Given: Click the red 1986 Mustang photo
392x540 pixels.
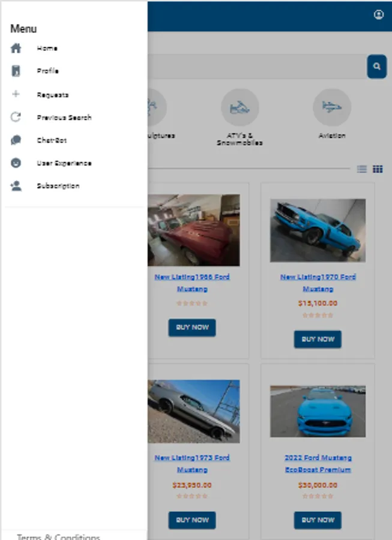Looking at the screenshot, I should coord(194,230).
